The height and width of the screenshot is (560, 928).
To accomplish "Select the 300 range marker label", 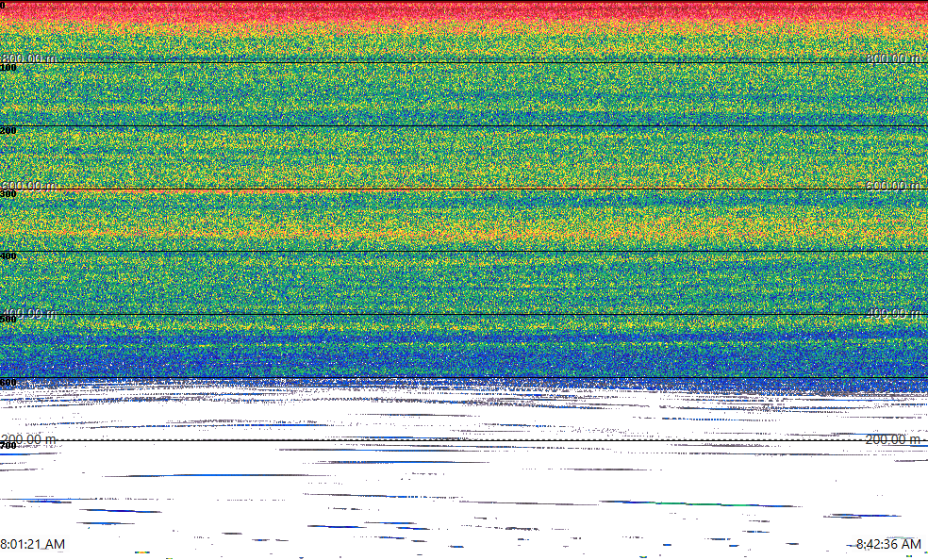I will (x=8, y=194).
